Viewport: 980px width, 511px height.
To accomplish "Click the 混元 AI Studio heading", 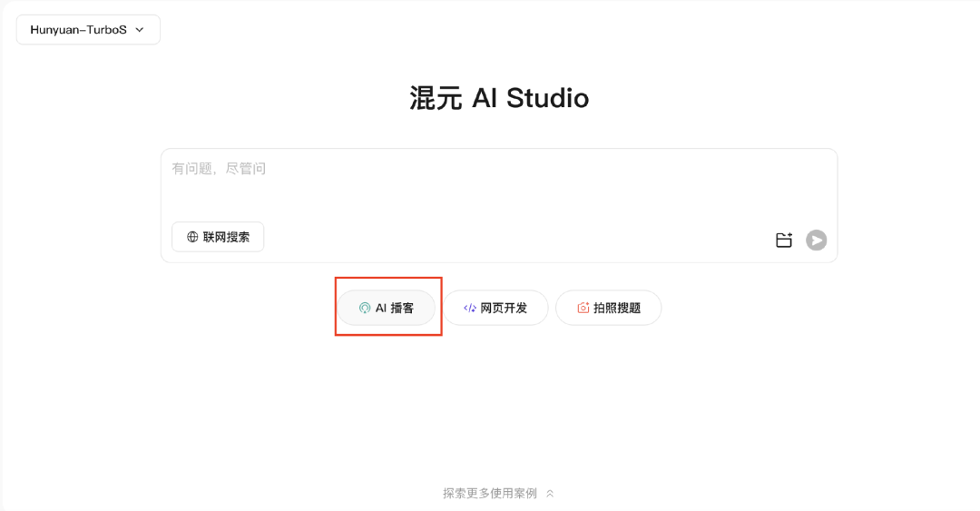I will [499, 98].
